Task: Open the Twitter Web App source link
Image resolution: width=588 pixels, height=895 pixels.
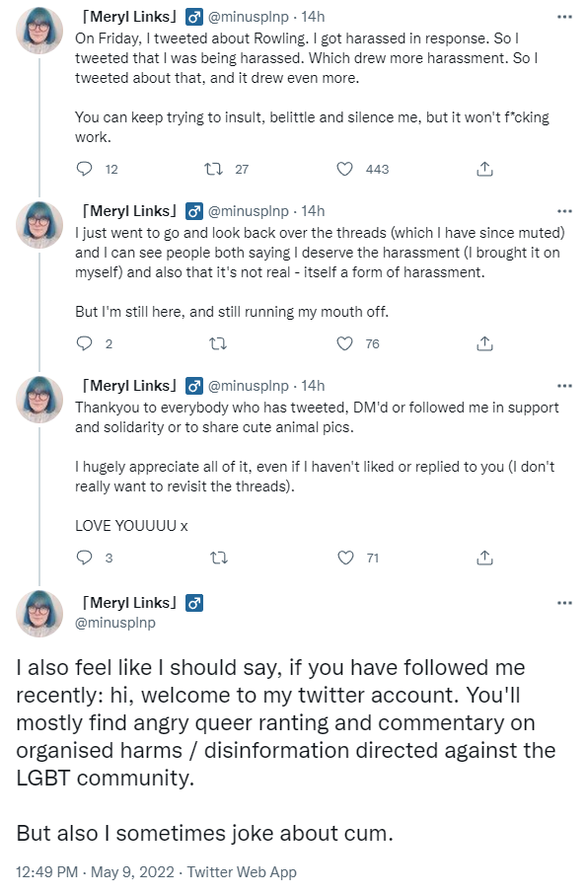Action: click(x=242, y=871)
